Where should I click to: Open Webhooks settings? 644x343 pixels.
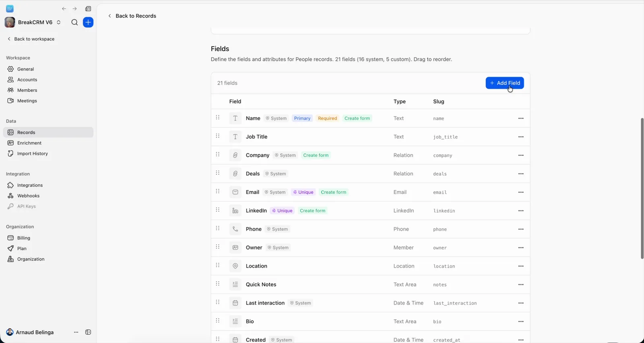(48, 196)
